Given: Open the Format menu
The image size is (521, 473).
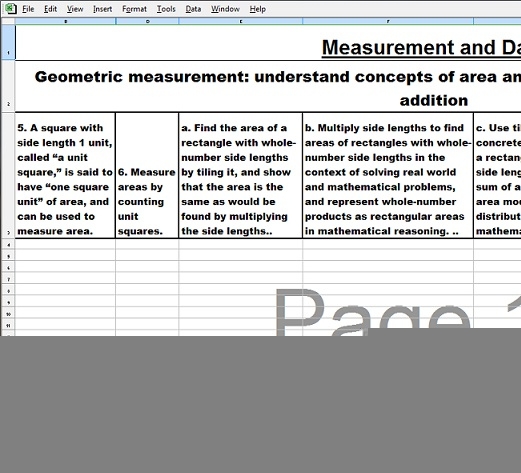Looking at the screenshot, I should click(x=134, y=9).
